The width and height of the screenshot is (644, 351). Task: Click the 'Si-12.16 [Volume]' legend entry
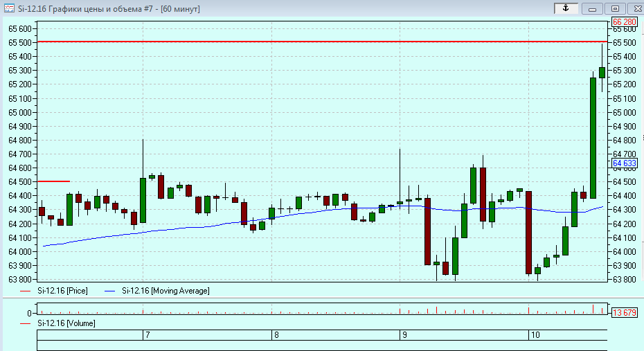pyautogui.click(x=66, y=323)
